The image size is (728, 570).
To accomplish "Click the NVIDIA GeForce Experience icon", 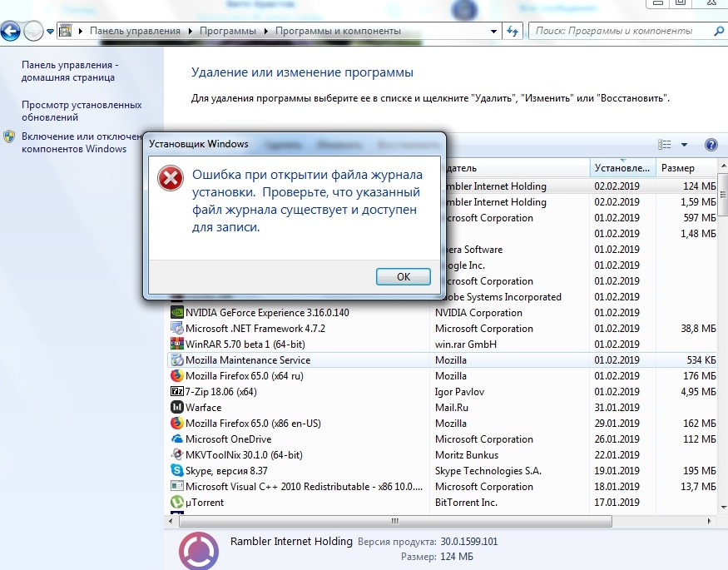I will pyautogui.click(x=177, y=312).
